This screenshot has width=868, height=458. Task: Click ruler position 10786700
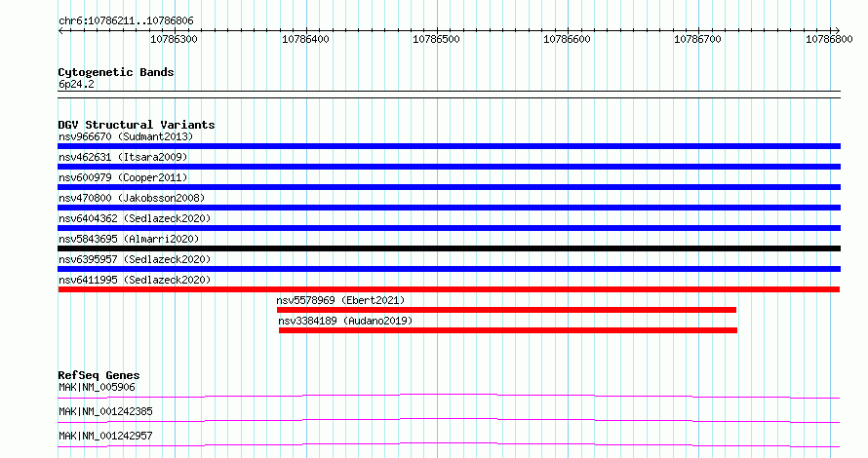tap(697, 39)
